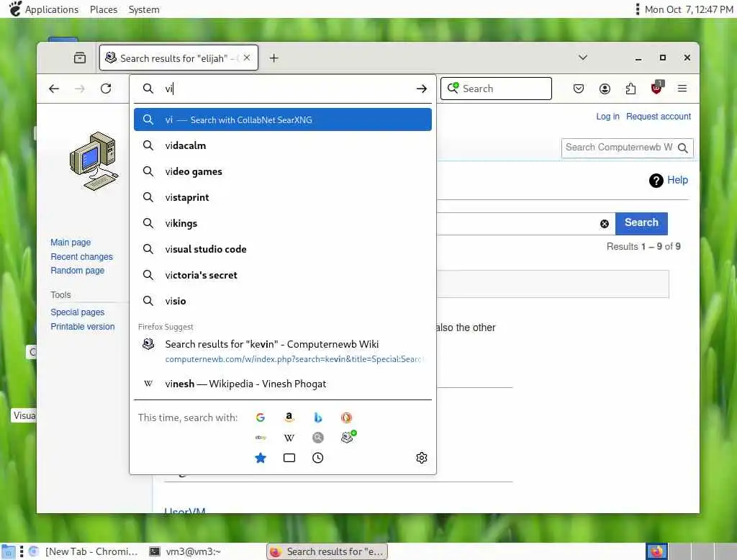Click the Go arrow in the address bar

(x=422, y=89)
